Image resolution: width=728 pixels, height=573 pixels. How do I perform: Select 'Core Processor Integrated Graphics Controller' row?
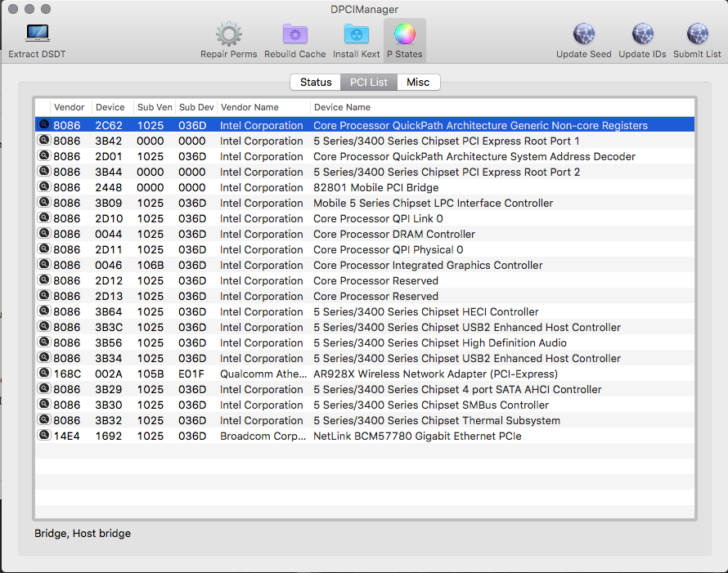pyautogui.click(x=365, y=266)
